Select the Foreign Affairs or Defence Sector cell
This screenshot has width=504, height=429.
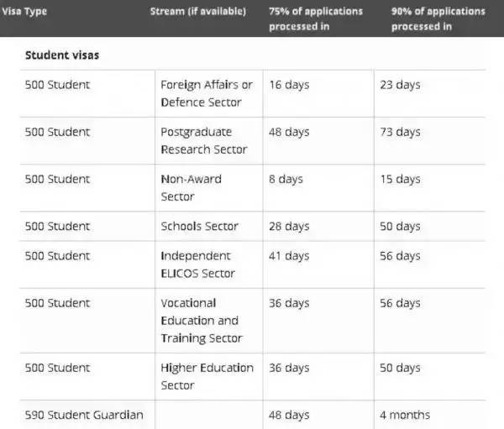pyautogui.click(x=207, y=93)
